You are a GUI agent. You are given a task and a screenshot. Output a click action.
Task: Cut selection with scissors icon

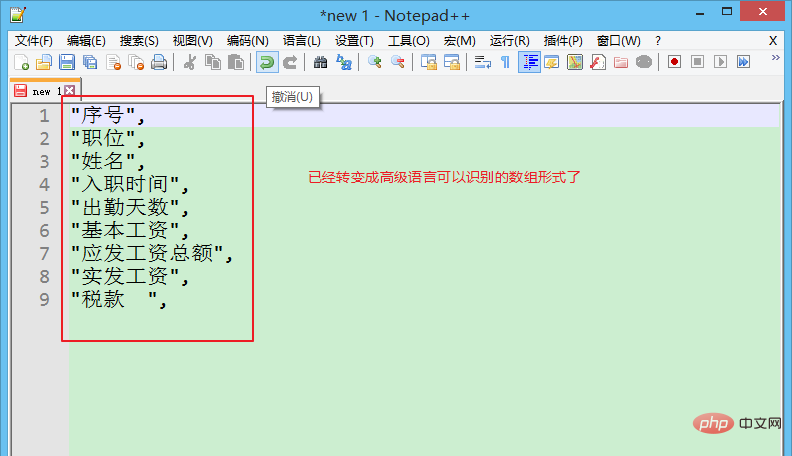click(x=190, y=62)
